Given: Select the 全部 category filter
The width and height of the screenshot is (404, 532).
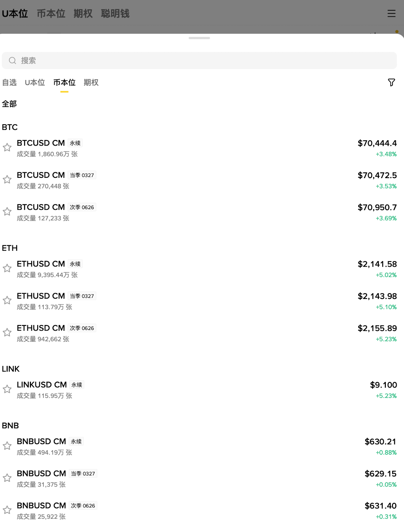Looking at the screenshot, I should 9,104.
